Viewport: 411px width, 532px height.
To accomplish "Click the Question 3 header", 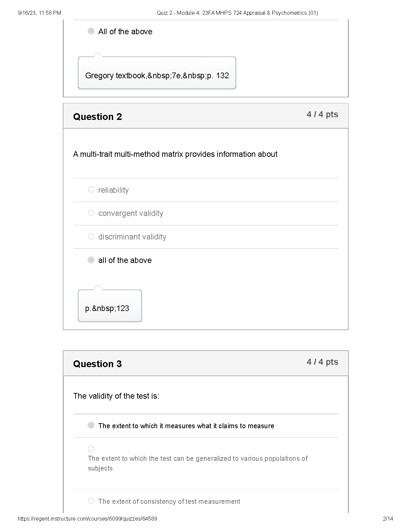I will 97,364.
